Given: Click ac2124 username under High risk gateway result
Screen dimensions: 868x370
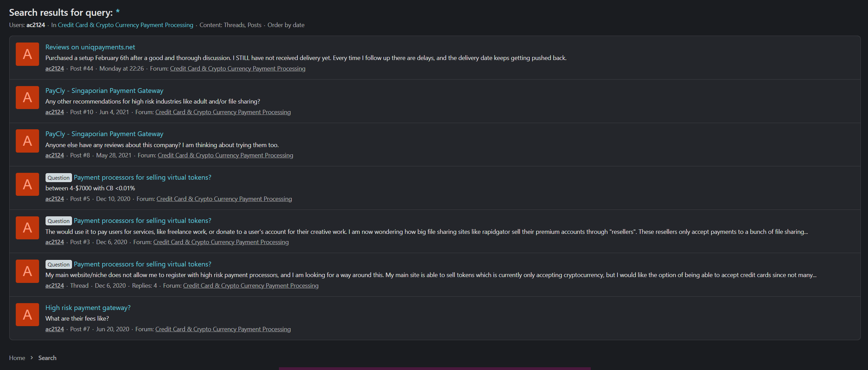Looking at the screenshot, I should (x=54, y=329).
